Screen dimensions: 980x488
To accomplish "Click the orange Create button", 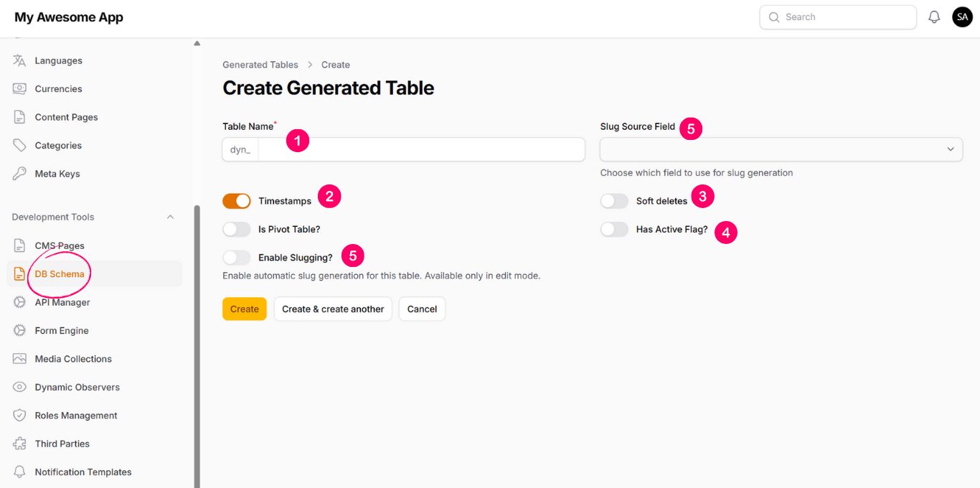I will coord(244,309).
